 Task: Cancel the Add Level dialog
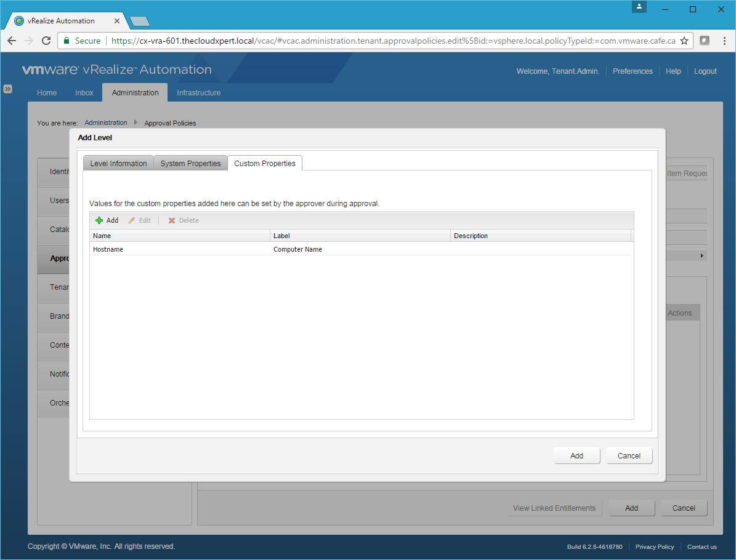coord(629,456)
